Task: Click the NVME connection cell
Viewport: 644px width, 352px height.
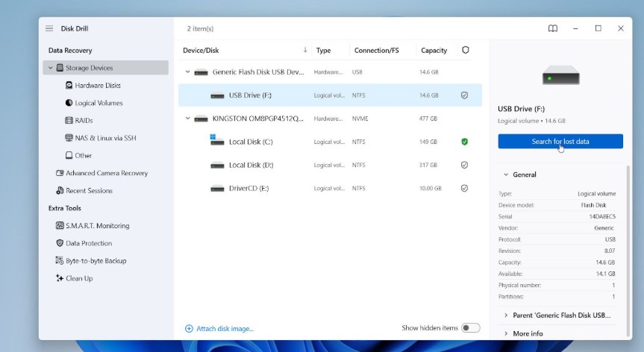Action: tap(360, 119)
